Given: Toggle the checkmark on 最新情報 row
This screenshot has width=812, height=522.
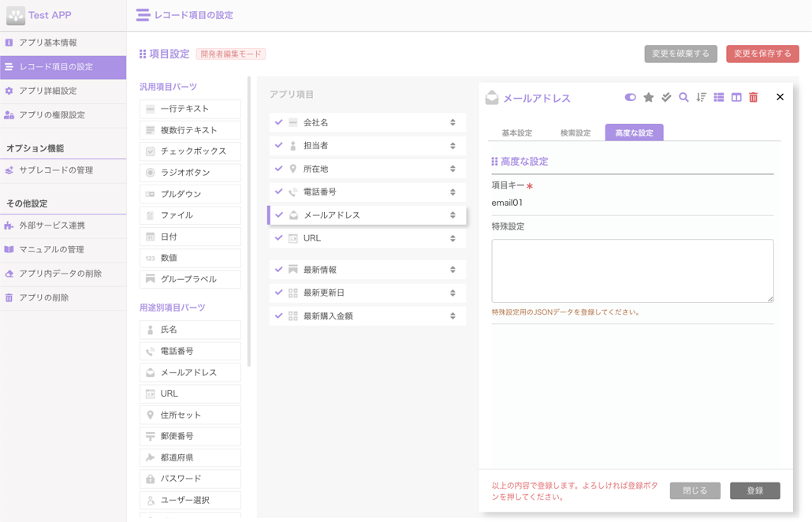Looking at the screenshot, I should (278, 270).
